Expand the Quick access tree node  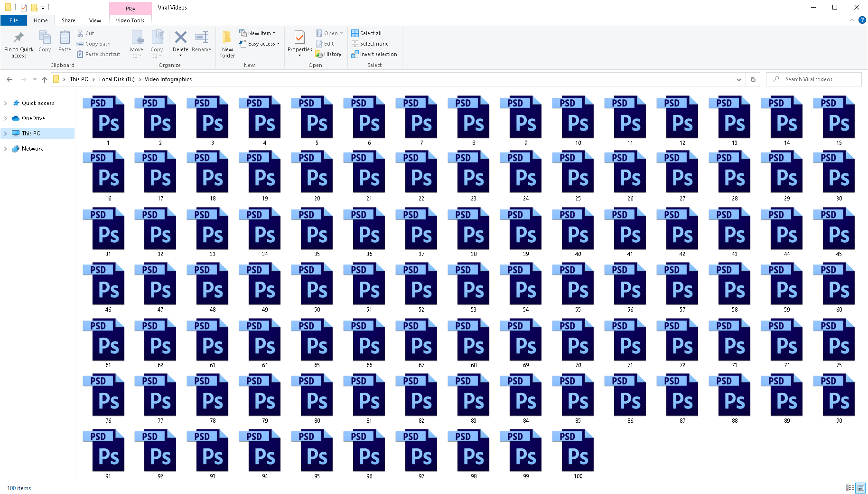pos(6,103)
